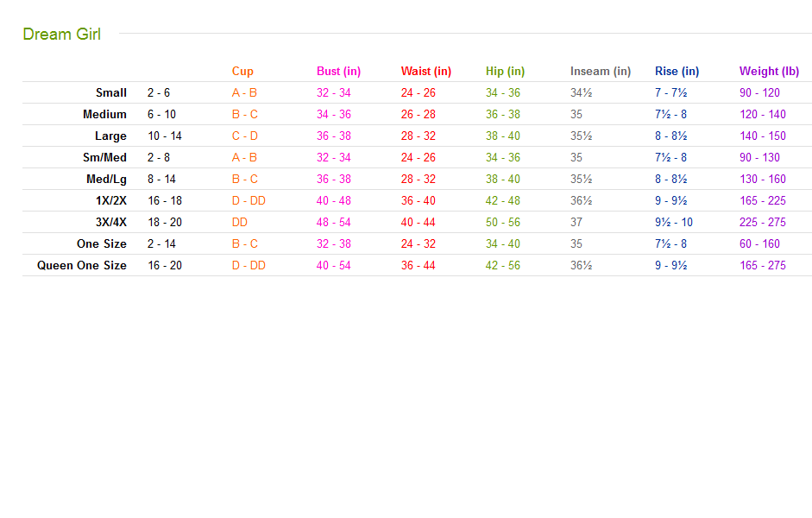The height and width of the screenshot is (518, 812).
Task: Click the 1X/2X row label
Action: pos(111,201)
